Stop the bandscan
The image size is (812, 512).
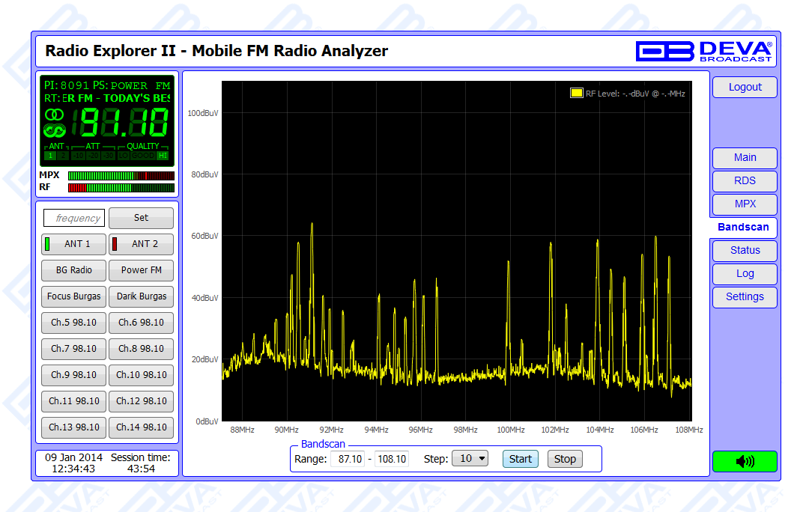tap(565, 459)
